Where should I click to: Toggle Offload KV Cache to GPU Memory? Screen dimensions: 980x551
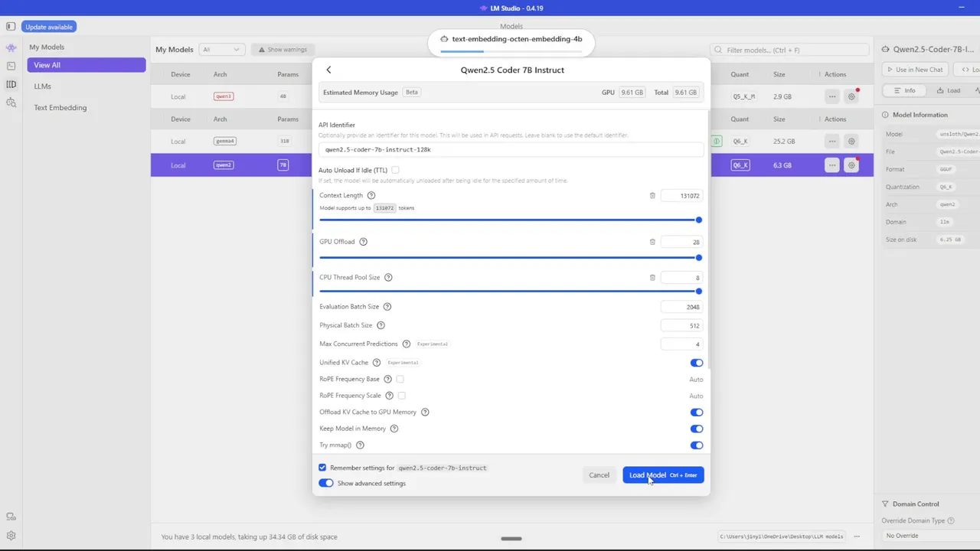(x=696, y=412)
